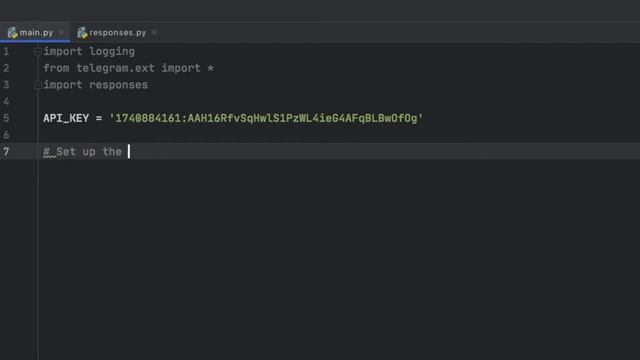Click gutter line number 2

[6, 68]
